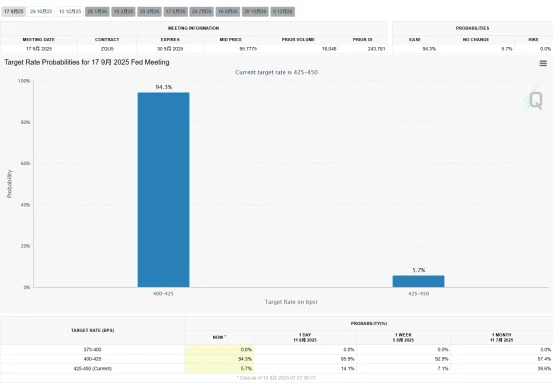Select the 9 12月26 meeting tab
Screen dimensions: 553x383
(x=283, y=12)
